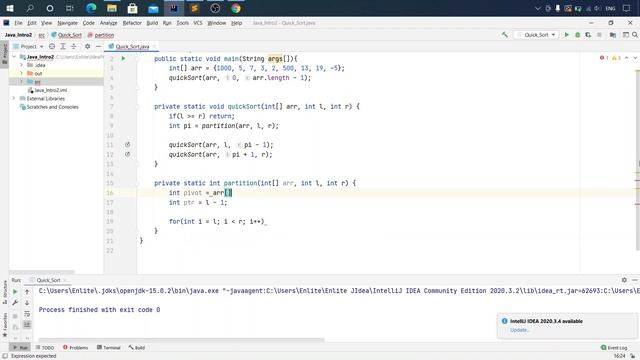Collapse the Java_Intro2 project root
This screenshot has width=640, height=360.
[14, 57]
